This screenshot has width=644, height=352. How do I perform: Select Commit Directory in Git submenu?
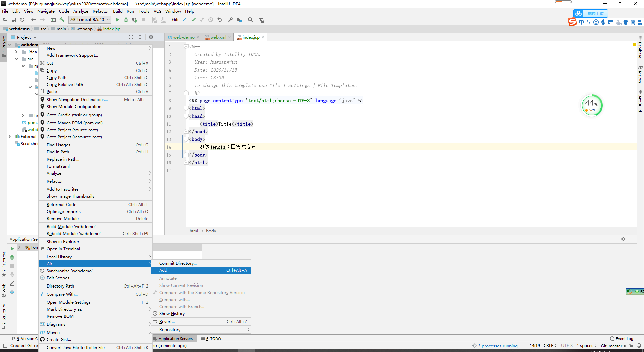201,263
